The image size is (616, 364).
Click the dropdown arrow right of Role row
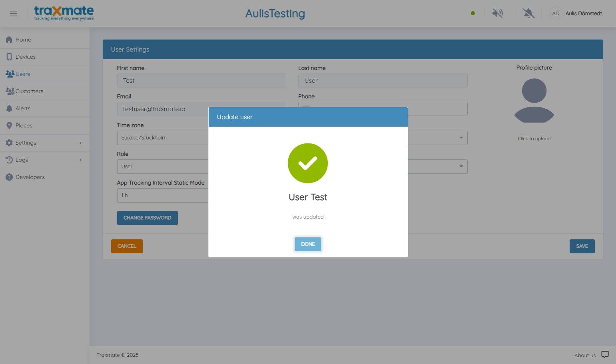(x=461, y=167)
